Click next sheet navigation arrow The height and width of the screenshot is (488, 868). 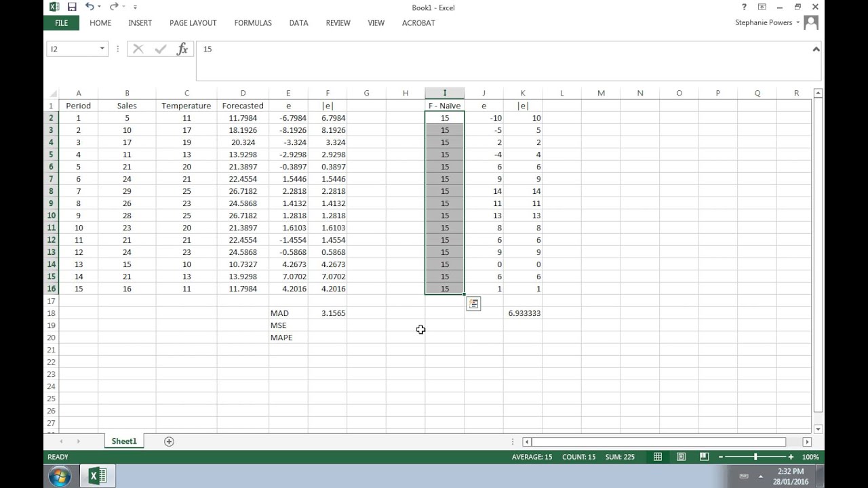coord(79,441)
